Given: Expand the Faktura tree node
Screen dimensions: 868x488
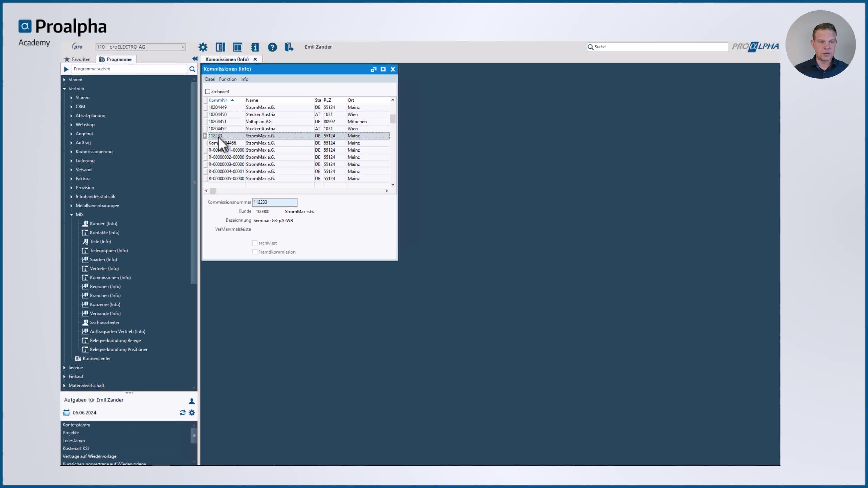Looking at the screenshot, I should pos(71,179).
